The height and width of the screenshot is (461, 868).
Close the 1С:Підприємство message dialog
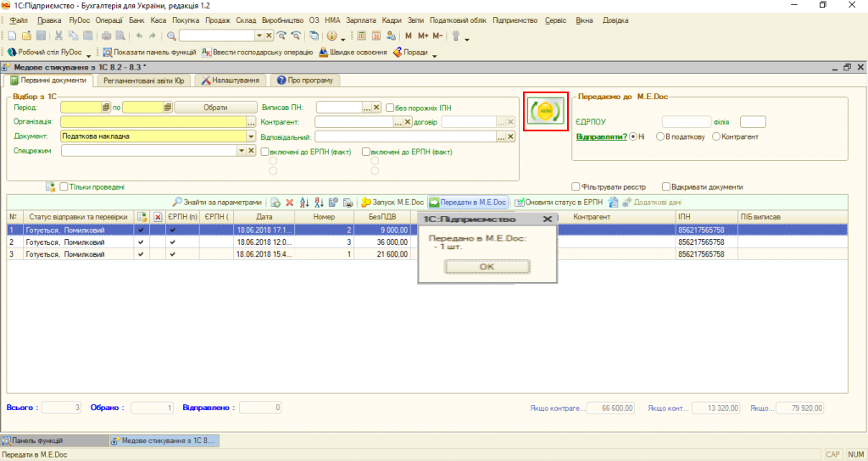pos(548,219)
